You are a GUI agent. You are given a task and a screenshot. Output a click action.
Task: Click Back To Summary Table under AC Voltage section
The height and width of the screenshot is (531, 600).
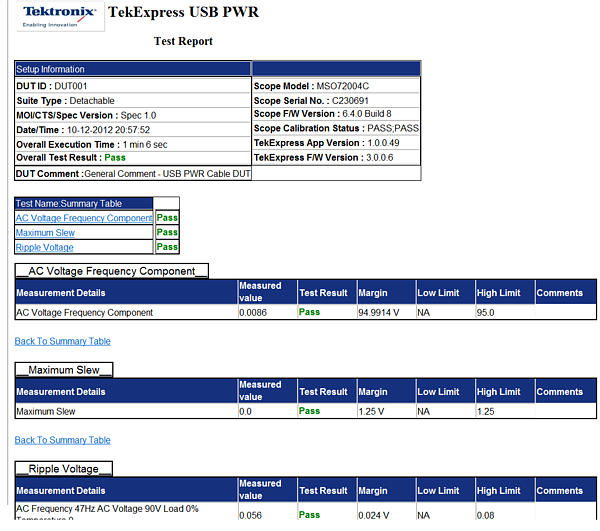tap(62, 341)
